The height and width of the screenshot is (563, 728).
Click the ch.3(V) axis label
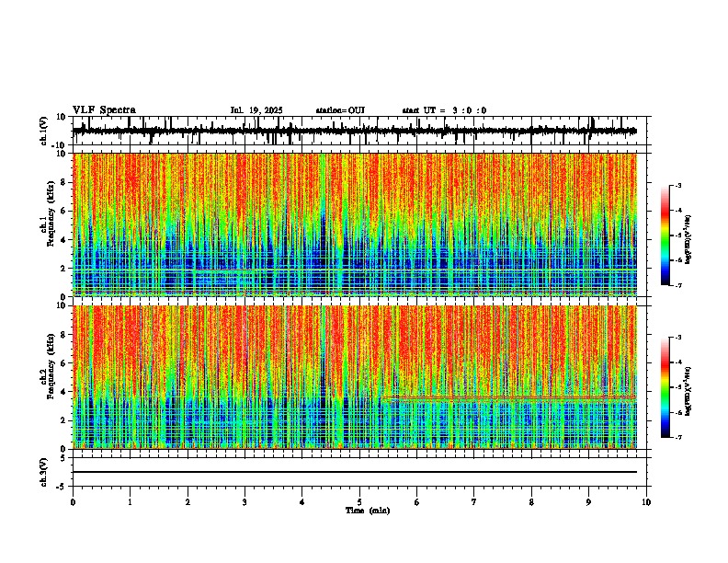pos(44,472)
